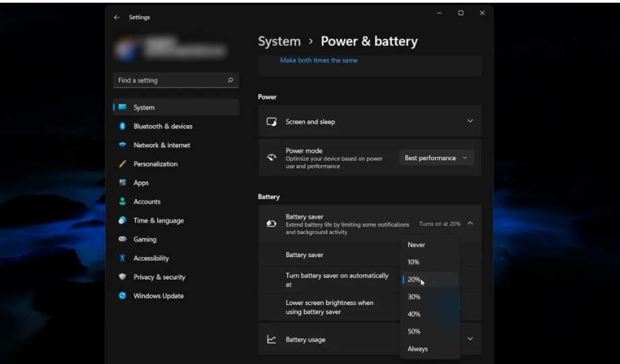Click the Make both times the same link
Screen dimensions: 620x364
pos(318,61)
